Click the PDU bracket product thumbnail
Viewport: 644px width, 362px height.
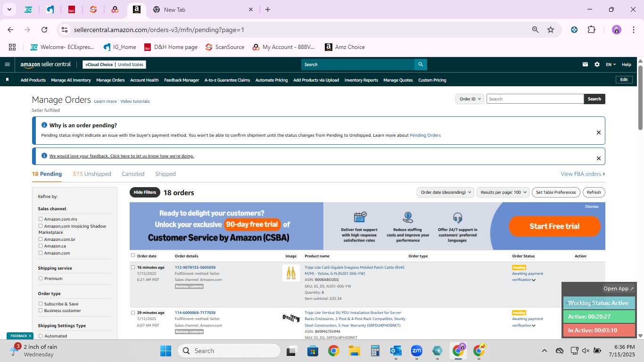(x=291, y=318)
